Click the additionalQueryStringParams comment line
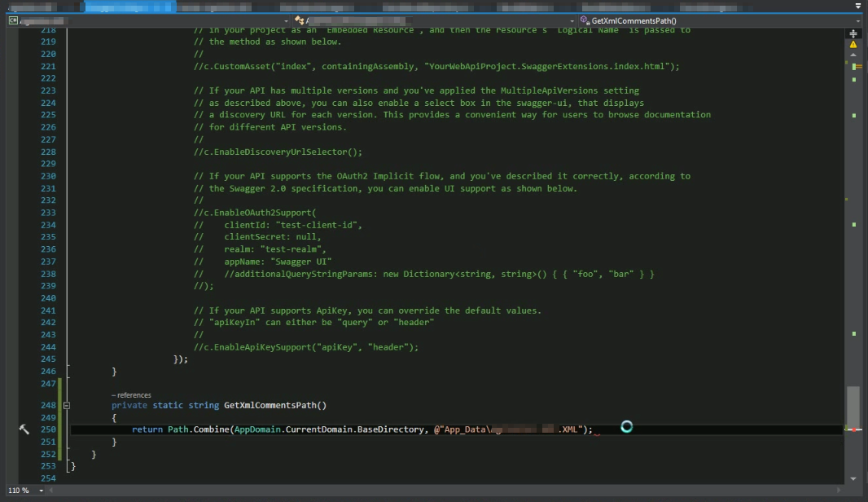868x502 pixels. point(424,275)
